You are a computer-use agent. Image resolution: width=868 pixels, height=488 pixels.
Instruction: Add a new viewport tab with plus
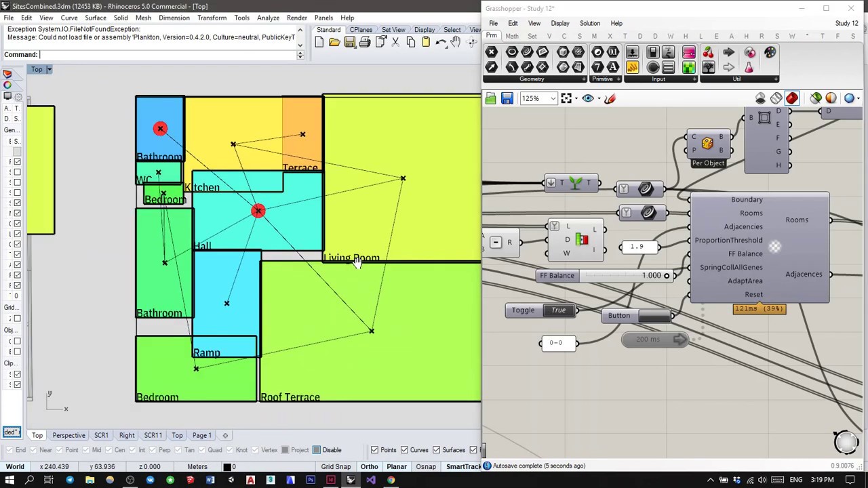pos(225,435)
